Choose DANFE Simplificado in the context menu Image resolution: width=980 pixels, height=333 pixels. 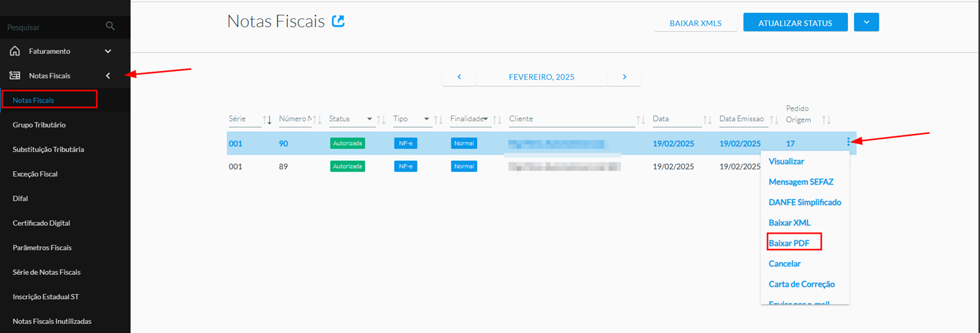(805, 202)
